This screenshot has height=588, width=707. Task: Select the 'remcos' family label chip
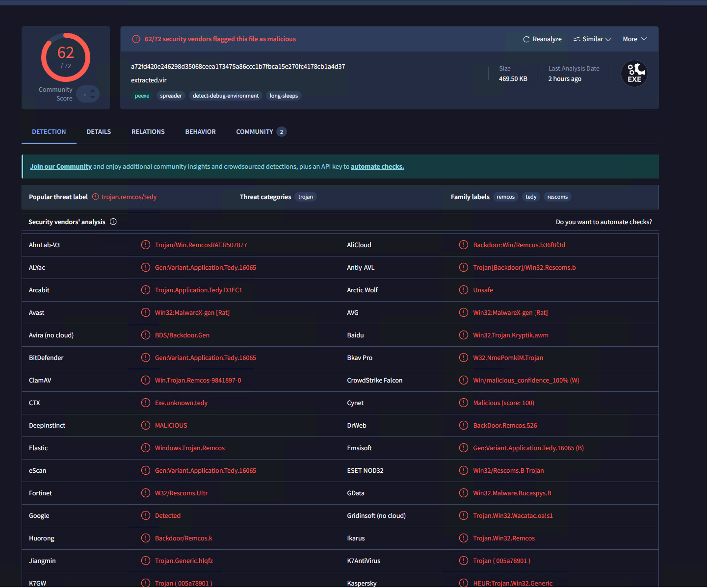point(506,197)
